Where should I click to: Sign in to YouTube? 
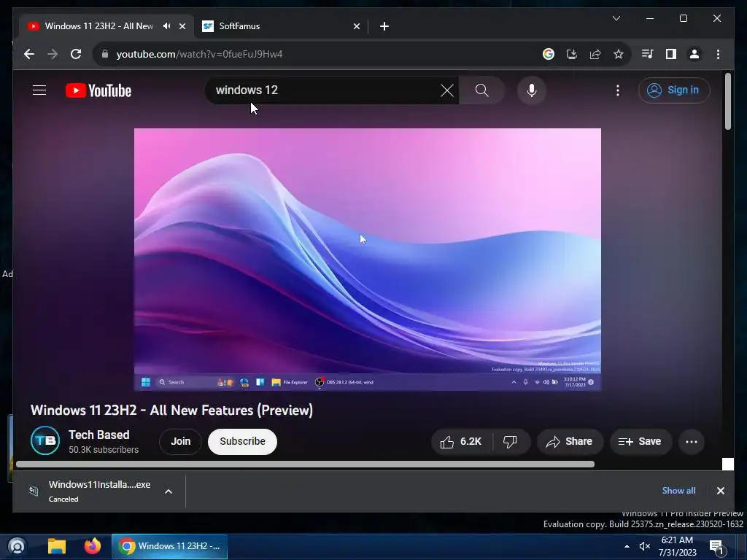(674, 90)
